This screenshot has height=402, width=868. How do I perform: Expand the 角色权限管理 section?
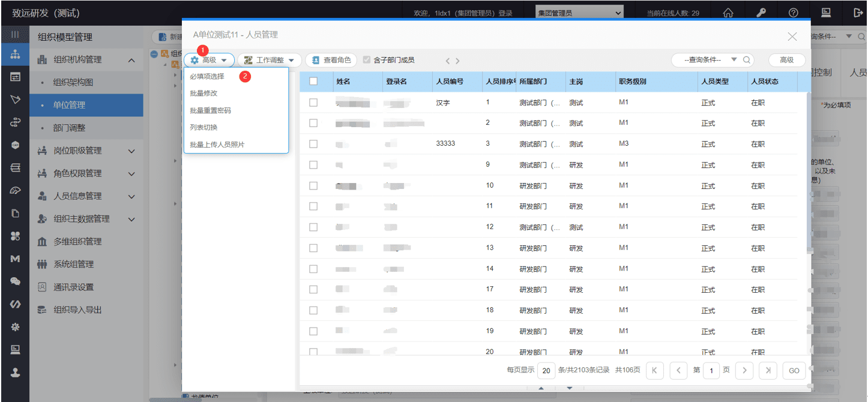coord(131,174)
